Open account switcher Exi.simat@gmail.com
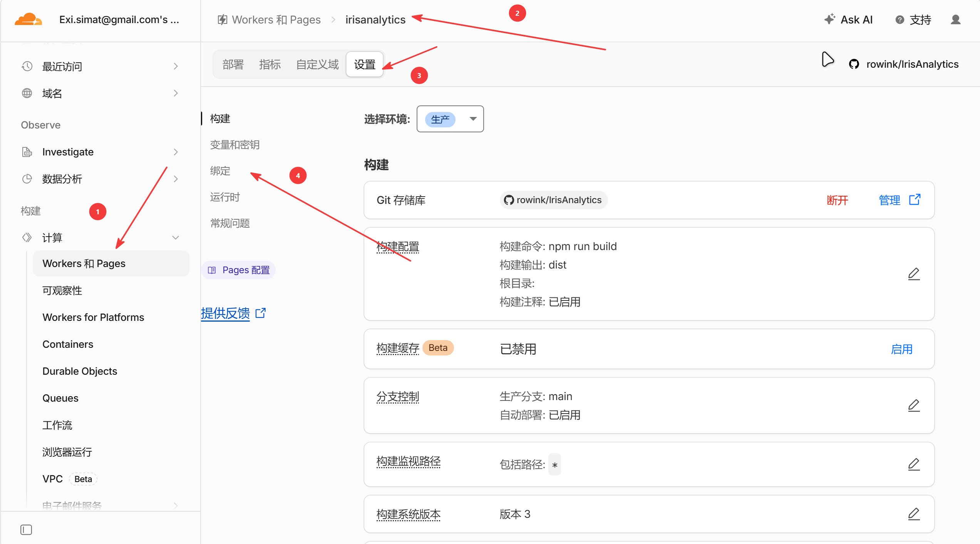Image resolution: width=980 pixels, height=544 pixels. [119, 20]
